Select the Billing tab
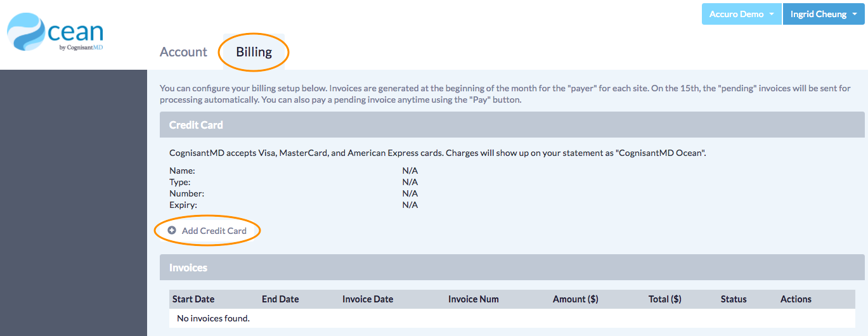868x336 pixels. [x=254, y=52]
